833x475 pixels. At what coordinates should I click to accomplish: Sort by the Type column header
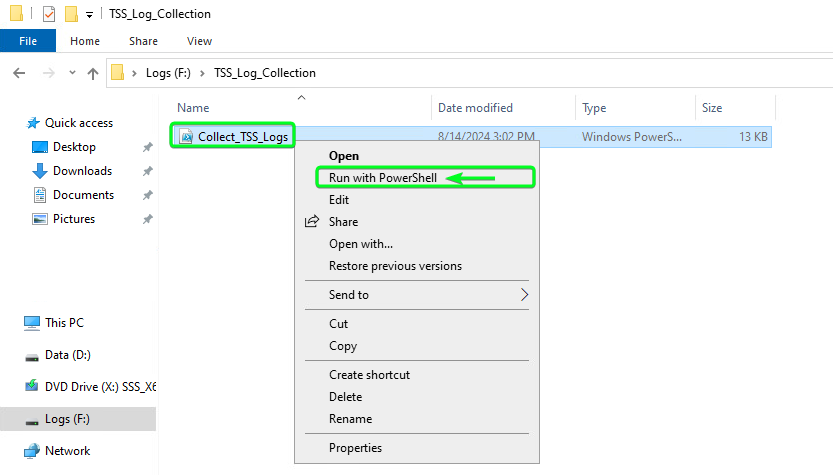click(594, 108)
